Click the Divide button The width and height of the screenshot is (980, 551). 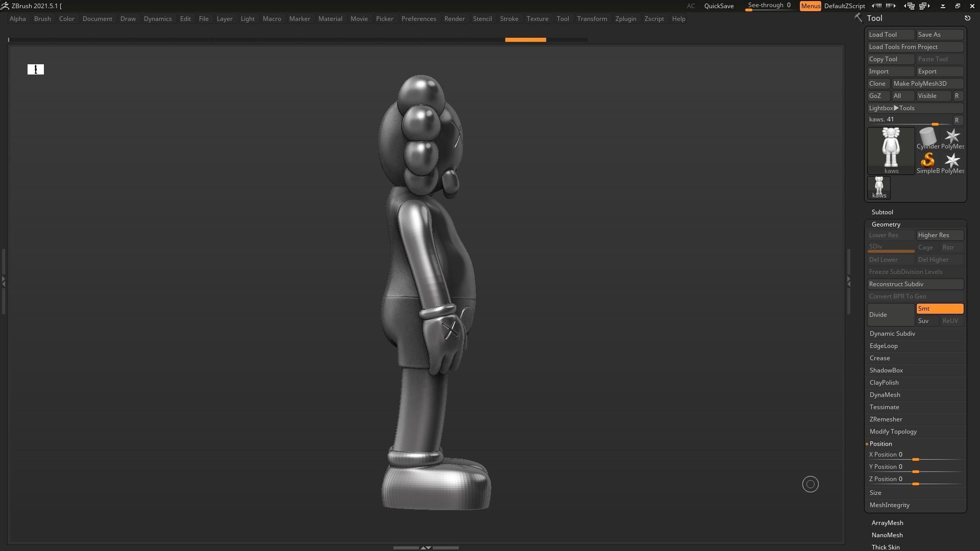(891, 315)
